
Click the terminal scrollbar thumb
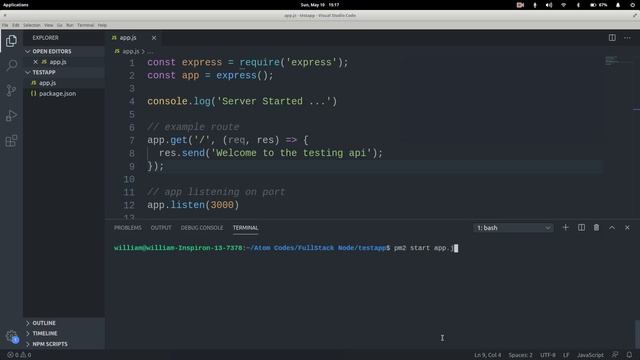coord(637,333)
